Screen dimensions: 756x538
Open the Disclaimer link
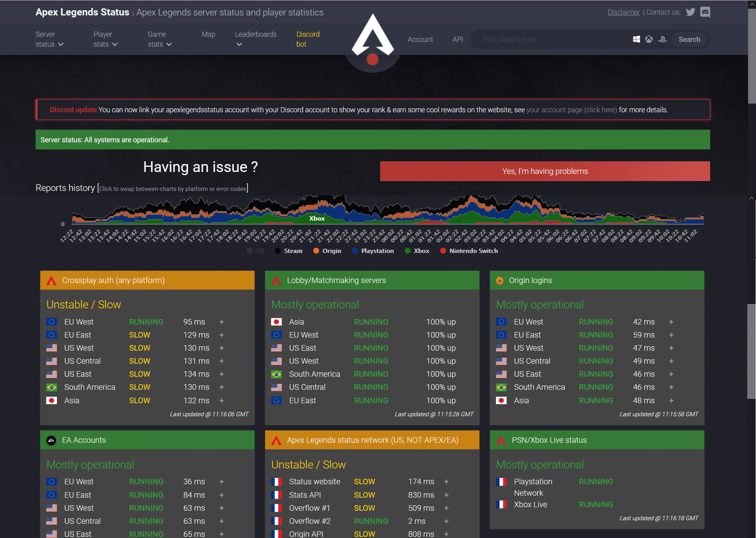[x=623, y=12]
